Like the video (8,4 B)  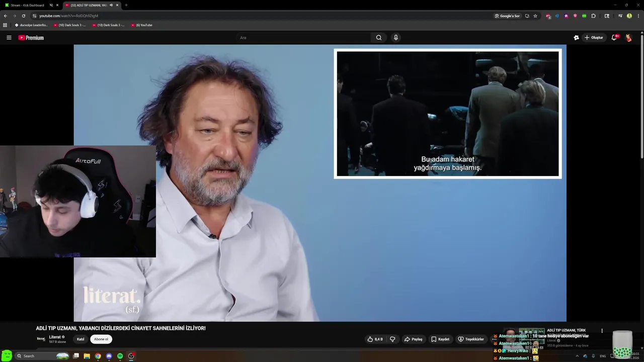(375, 339)
